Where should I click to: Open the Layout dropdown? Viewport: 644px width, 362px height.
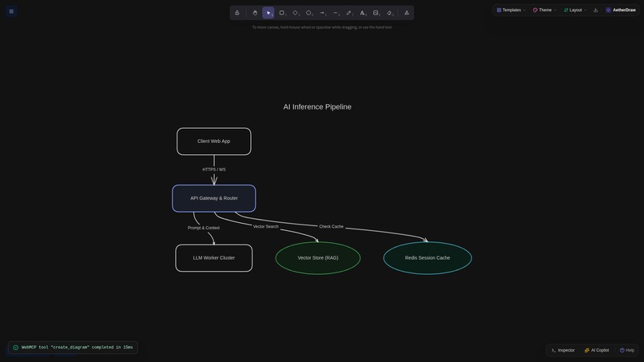point(575,10)
